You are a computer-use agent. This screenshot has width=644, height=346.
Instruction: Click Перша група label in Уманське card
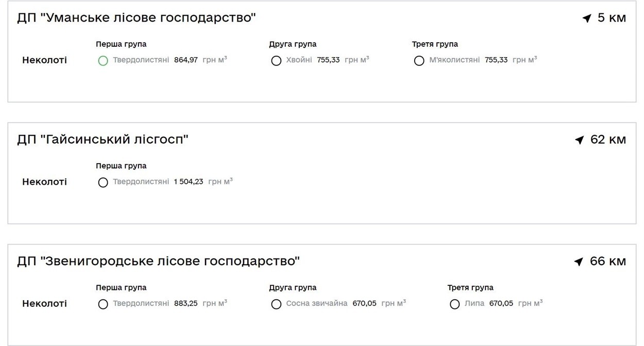pos(121,44)
